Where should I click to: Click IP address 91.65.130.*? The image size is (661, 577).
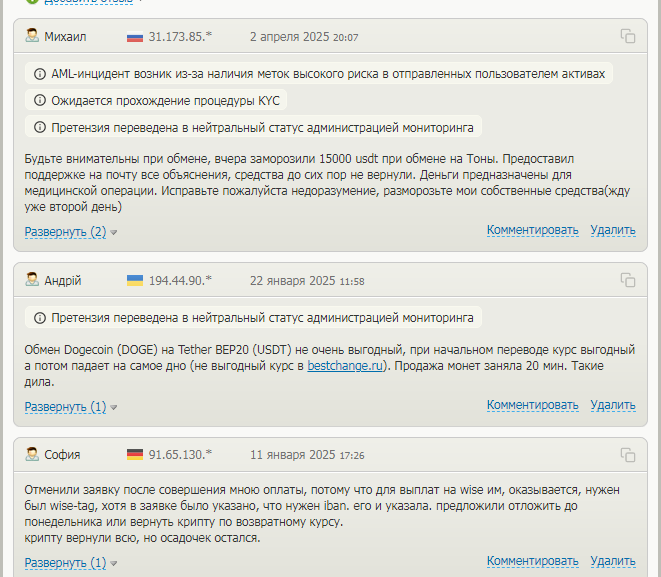[x=180, y=455]
